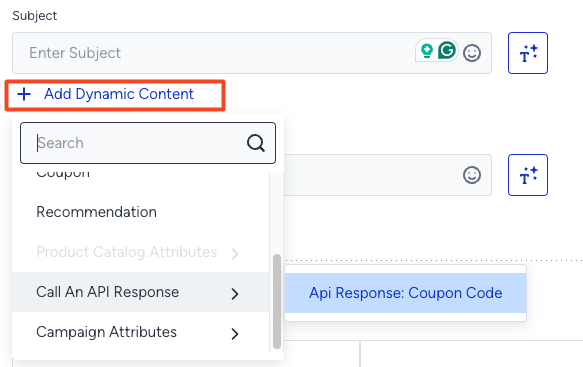Screen dimensions: 583x367
Task: Expand the Call An API Response chevron
Action: pyautogui.click(x=235, y=294)
